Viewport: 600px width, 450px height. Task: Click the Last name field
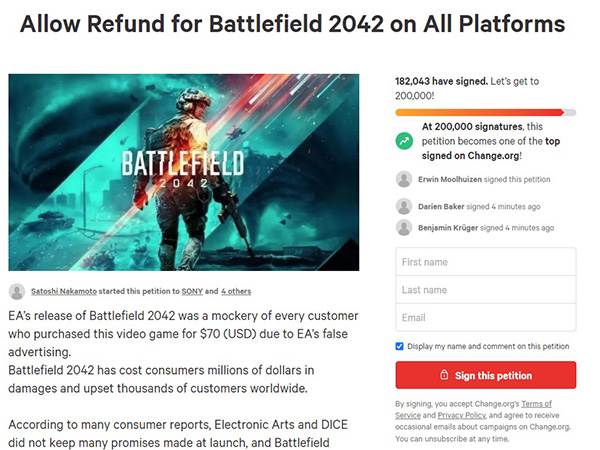point(485,290)
